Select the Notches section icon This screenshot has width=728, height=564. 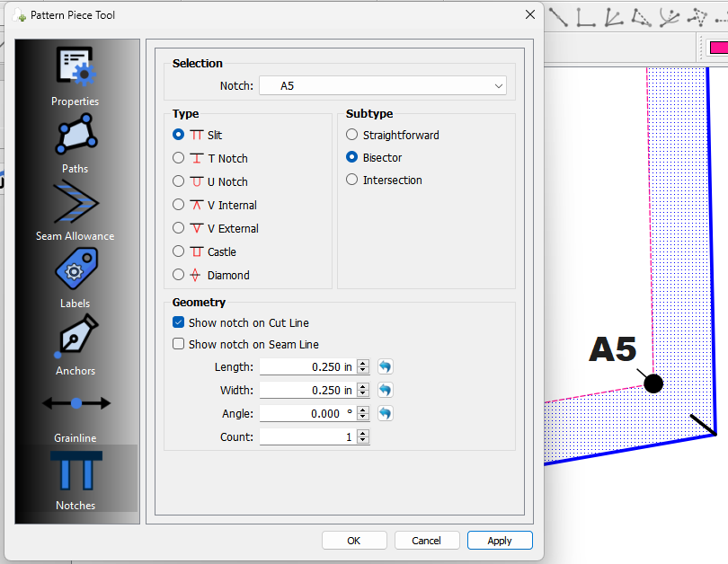click(75, 471)
